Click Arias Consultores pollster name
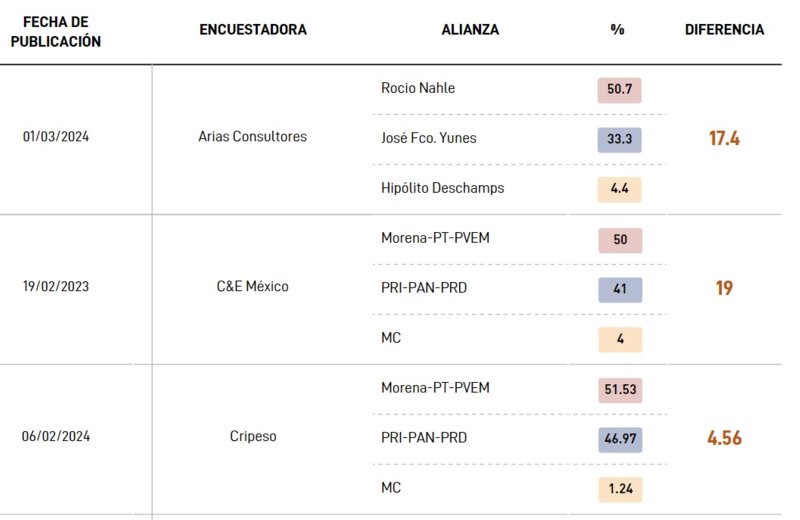This screenshot has width=800, height=520. (x=253, y=137)
